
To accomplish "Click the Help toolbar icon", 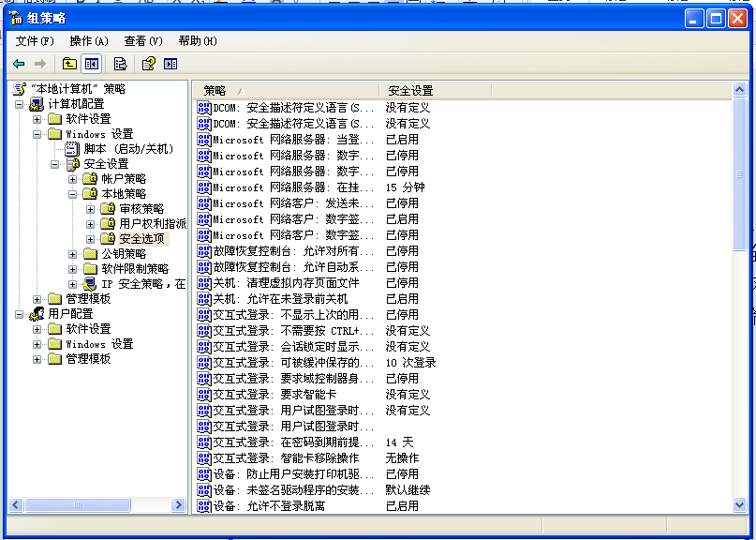I will [x=148, y=64].
